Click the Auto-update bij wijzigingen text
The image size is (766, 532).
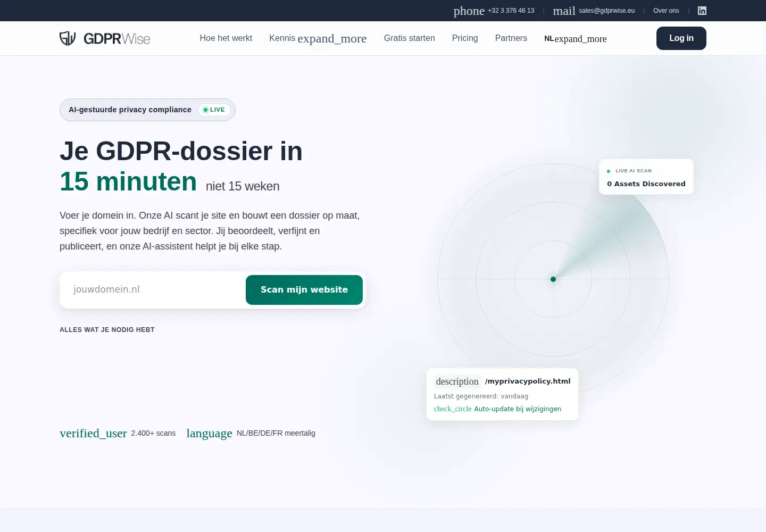coord(518,409)
